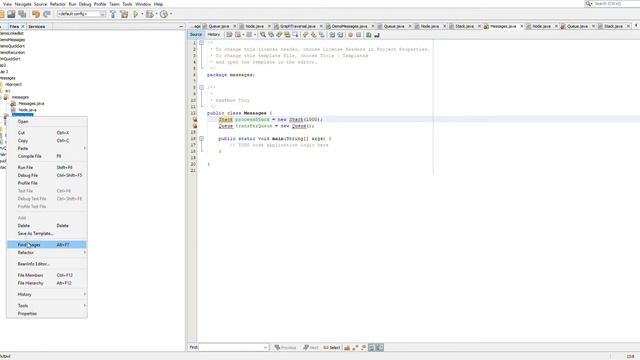Click the editor tabs scroll arrow
Image resolution: width=640 pixels, height=360 pixels.
(636, 26)
